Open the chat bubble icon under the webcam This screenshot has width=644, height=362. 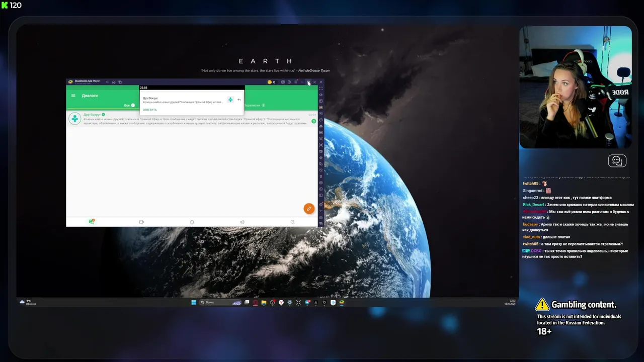point(617,161)
